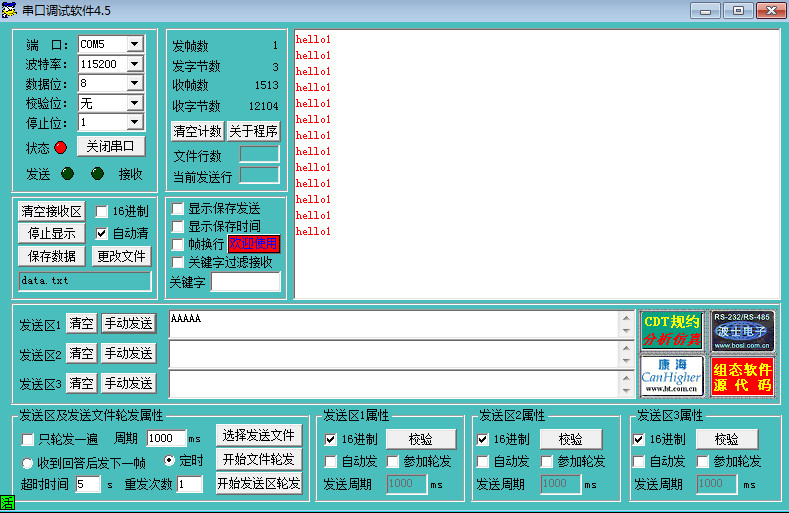789x513 pixels.
Task: Select the 收到回答后发下一帧 radio button
Action: tap(28, 462)
